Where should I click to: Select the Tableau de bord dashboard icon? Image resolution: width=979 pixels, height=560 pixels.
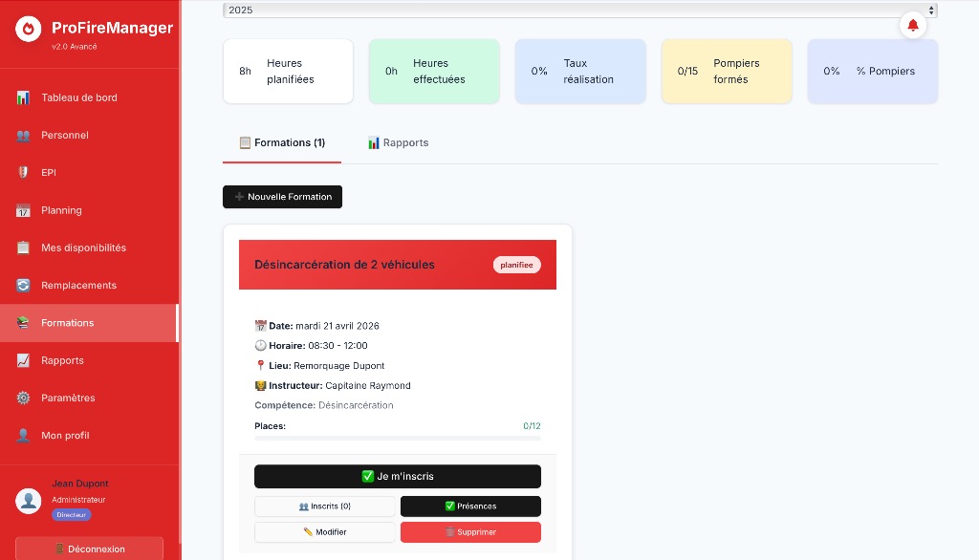pyautogui.click(x=23, y=97)
